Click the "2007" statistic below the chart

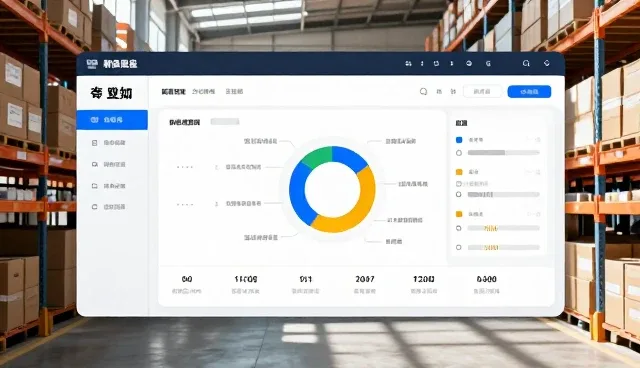(364, 279)
